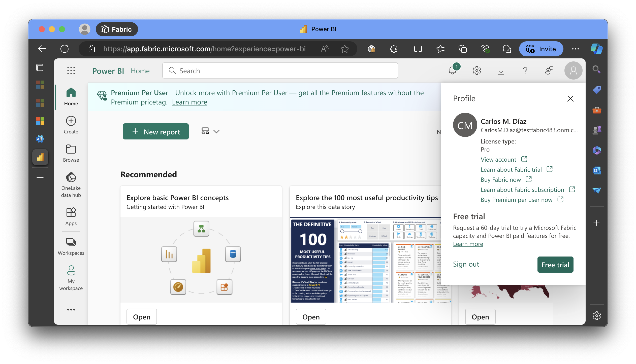This screenshot has width=636, height=364.
Task: Open Browse in left nav
Action: click(71, 153)
